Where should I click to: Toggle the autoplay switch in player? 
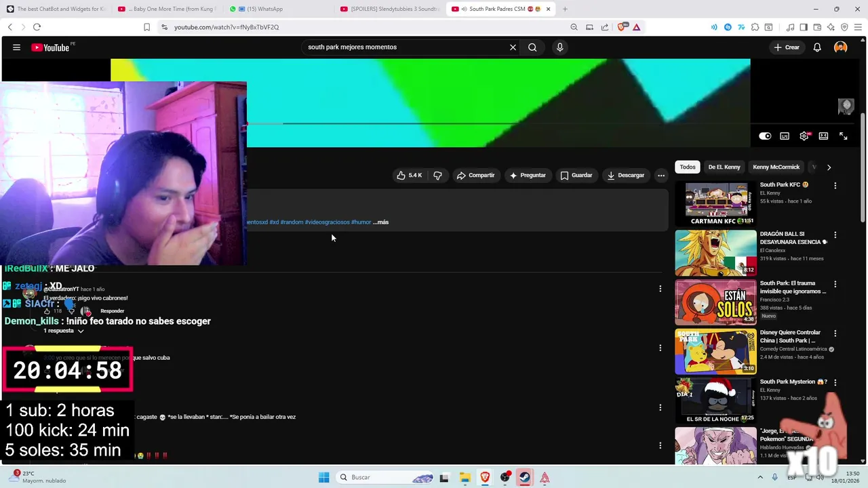tap(765, 136)
